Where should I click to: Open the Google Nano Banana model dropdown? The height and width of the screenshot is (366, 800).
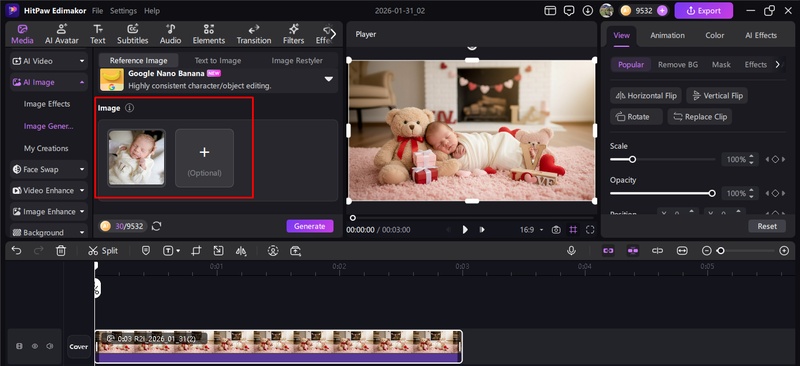329,79
